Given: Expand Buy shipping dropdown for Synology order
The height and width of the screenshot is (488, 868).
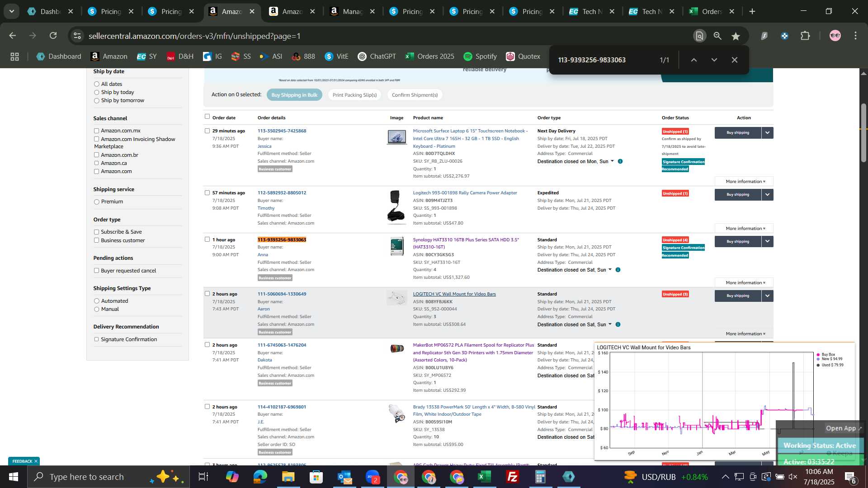Looking at the screenshot, I should [x=768, y=242].
